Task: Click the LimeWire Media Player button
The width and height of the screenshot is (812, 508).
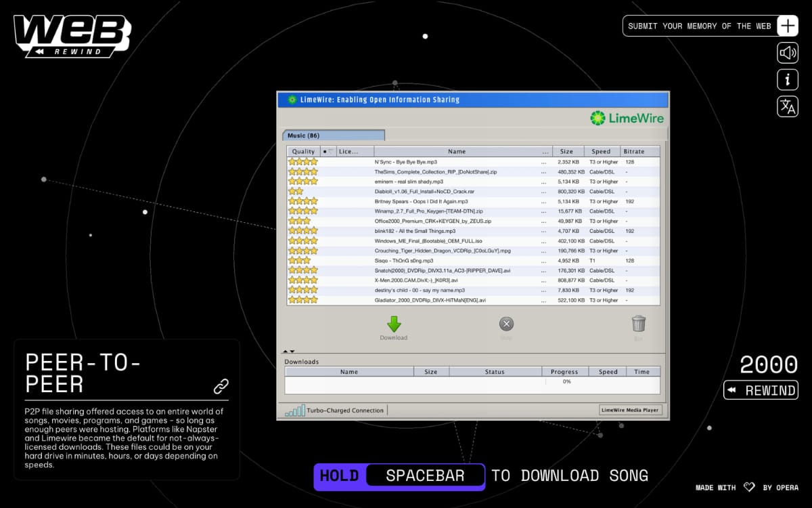Action: tap(630, 410)
